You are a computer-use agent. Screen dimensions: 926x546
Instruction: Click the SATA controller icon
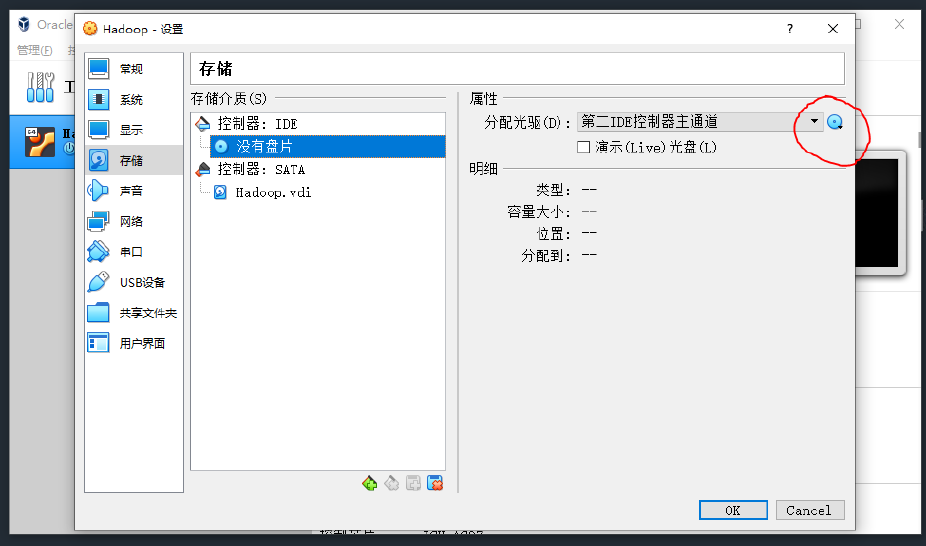203,169
